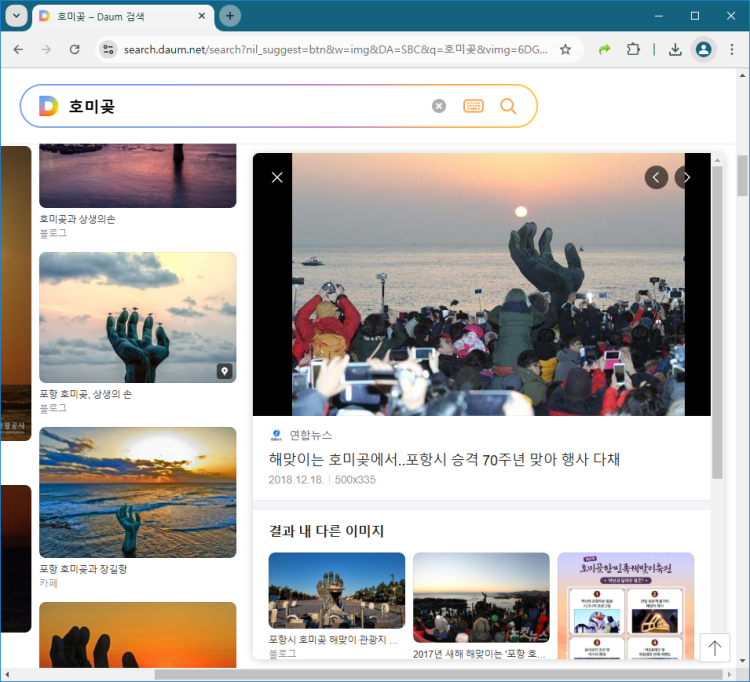Click the 호미곶 search input field

pyautogui.click(x=244, y=106)
